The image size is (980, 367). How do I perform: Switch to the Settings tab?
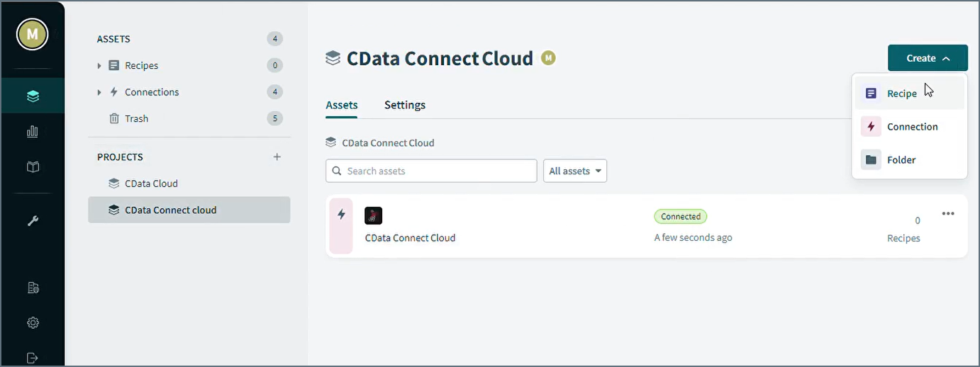(405, 105)
